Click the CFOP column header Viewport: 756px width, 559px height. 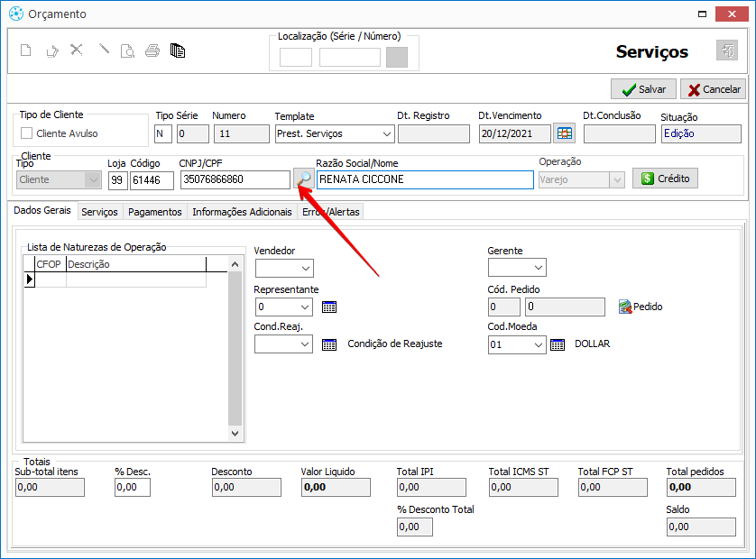[x=51, y=264]
